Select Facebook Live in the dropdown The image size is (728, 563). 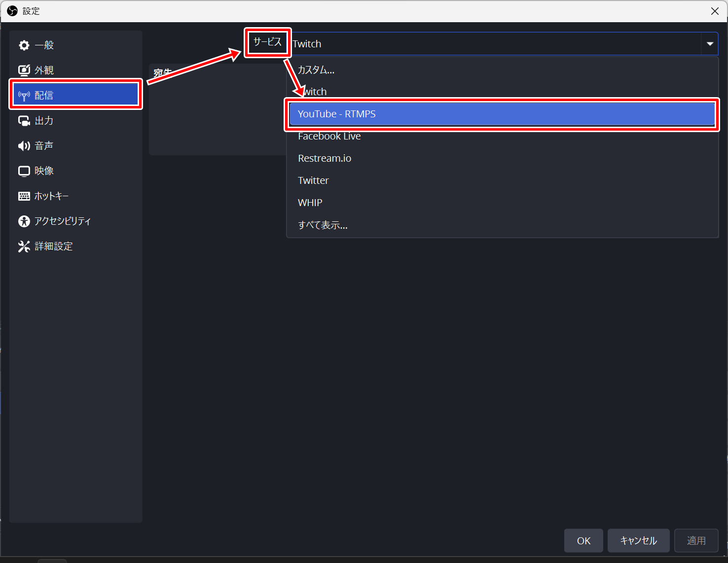[329, 137]
